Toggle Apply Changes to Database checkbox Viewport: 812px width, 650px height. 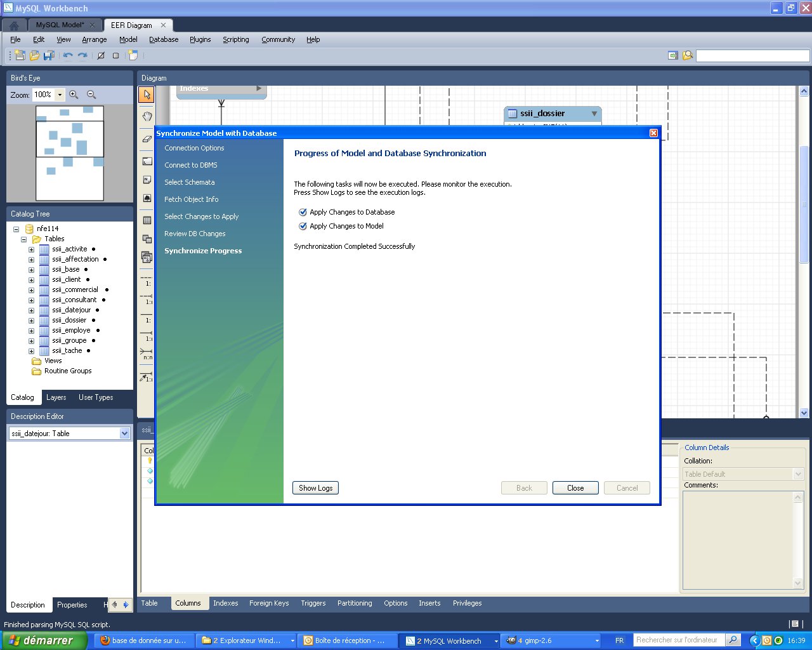click(x=303, y=212)
